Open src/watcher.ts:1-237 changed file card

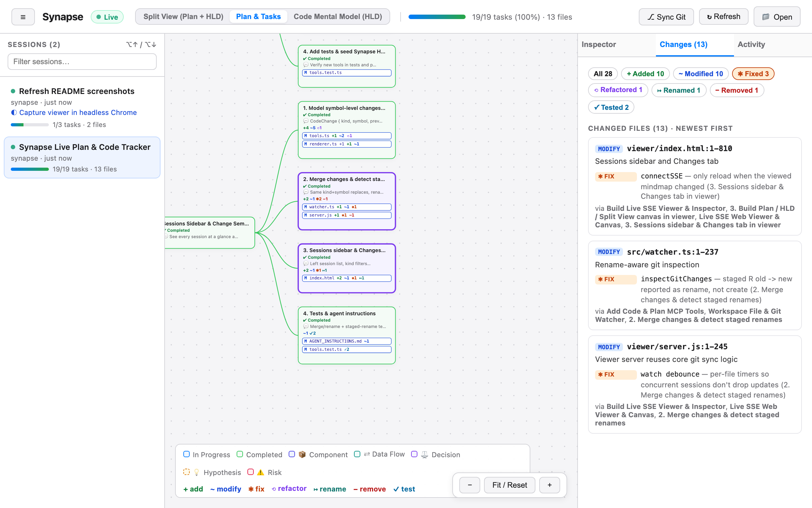click(x=695, y=285)
